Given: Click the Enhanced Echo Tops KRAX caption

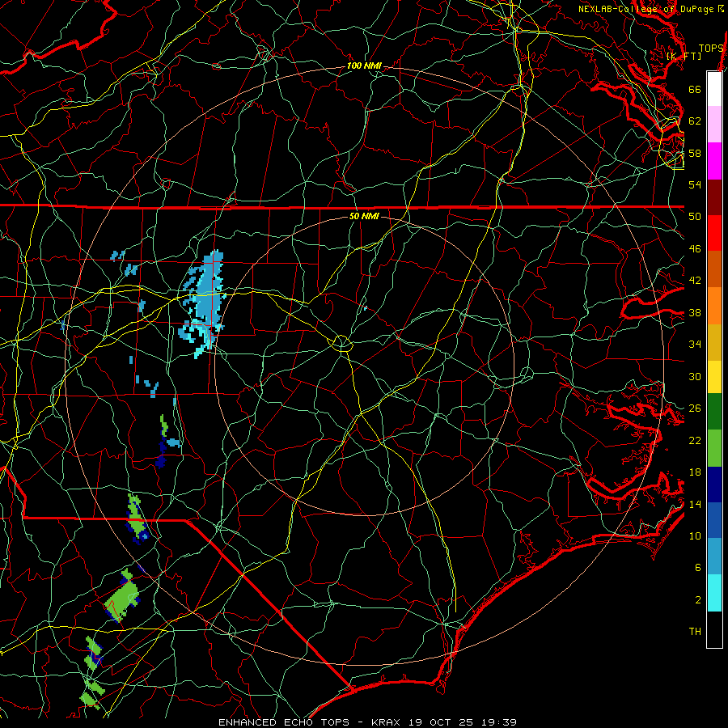Looking at the screenshot, I should pos(367,722).
